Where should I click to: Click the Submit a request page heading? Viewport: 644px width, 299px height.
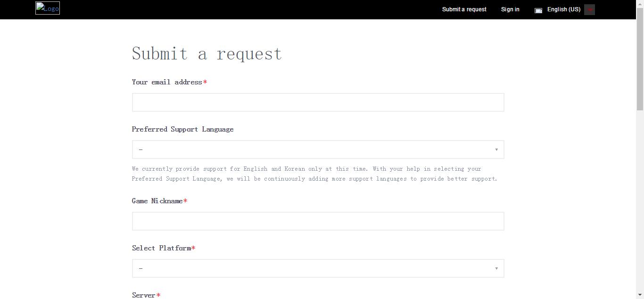coord(206,54)
